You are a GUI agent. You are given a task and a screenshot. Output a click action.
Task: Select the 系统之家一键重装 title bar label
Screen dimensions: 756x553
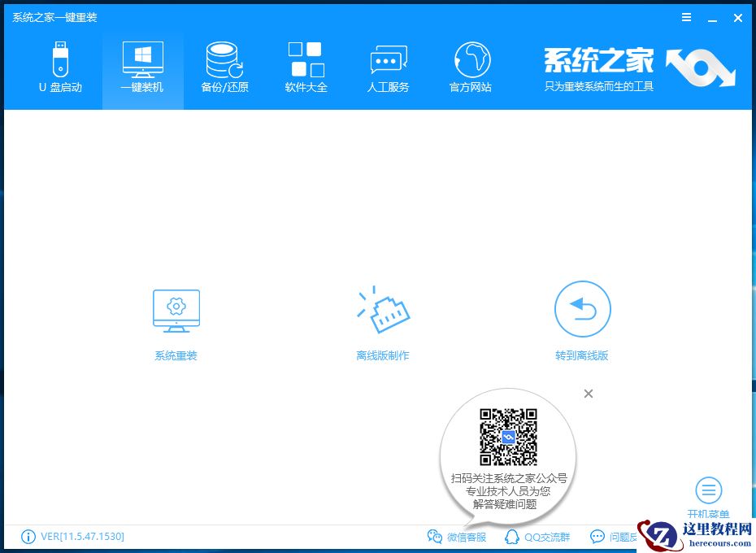click(54, 16)
